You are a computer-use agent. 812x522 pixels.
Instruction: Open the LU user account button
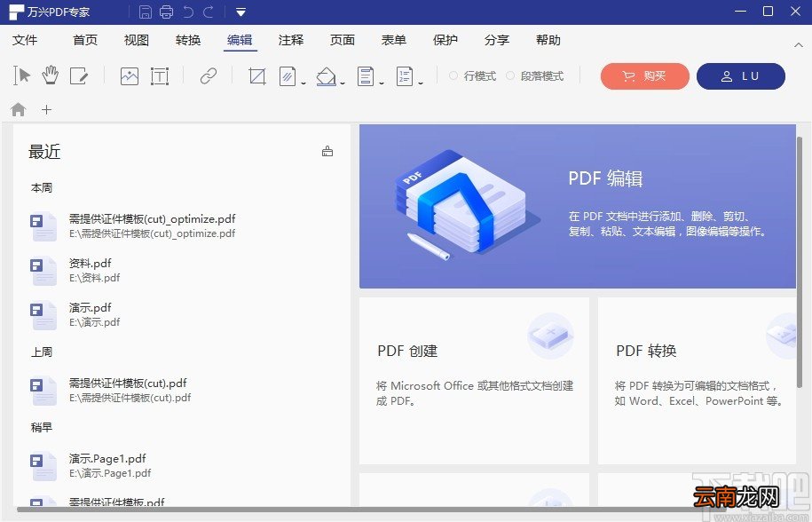pos(740,76)
